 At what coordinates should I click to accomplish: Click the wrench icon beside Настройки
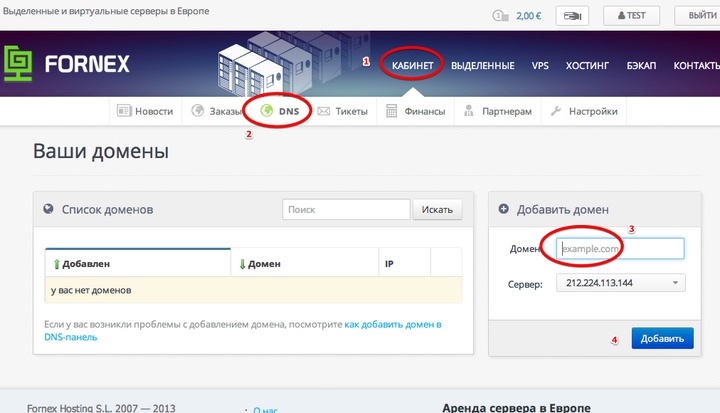(x=556, y=111)
